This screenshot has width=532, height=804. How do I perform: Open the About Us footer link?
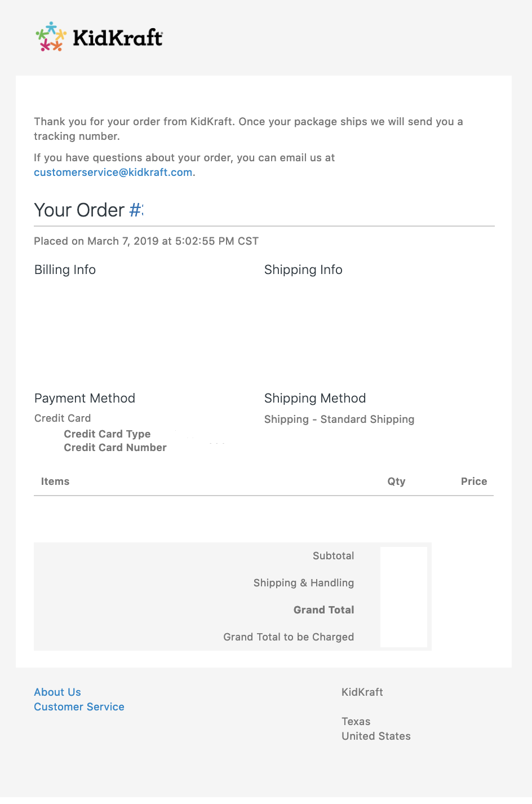coord(57,692)
